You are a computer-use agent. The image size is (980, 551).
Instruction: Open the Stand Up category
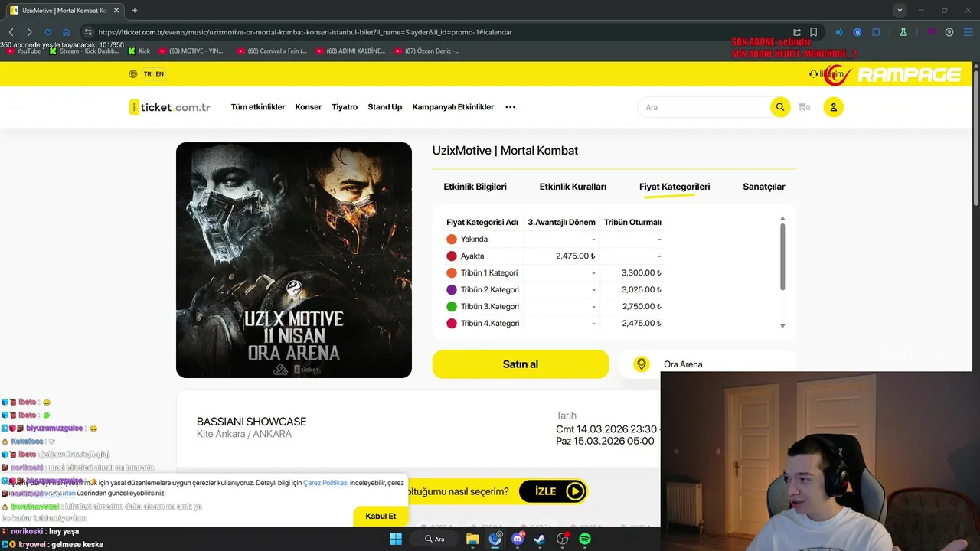[385, 107]
